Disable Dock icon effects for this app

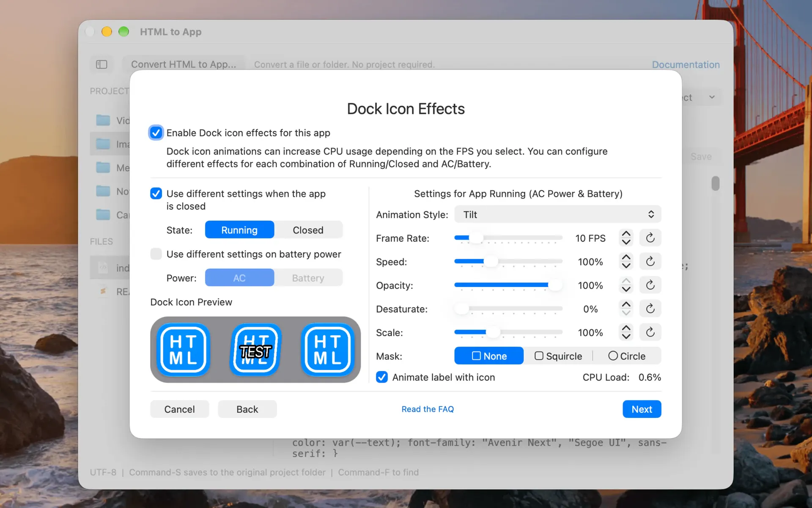point(156,133)
